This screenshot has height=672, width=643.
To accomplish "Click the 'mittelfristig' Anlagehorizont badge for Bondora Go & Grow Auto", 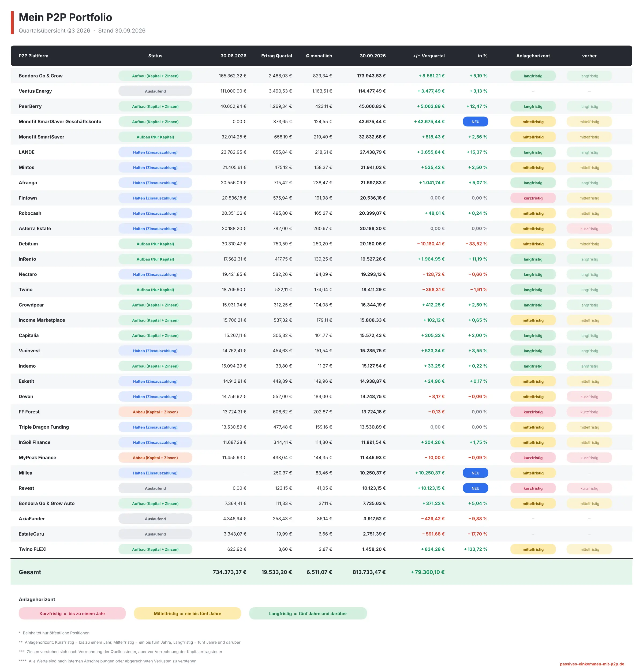I will (x=533, y=504).
